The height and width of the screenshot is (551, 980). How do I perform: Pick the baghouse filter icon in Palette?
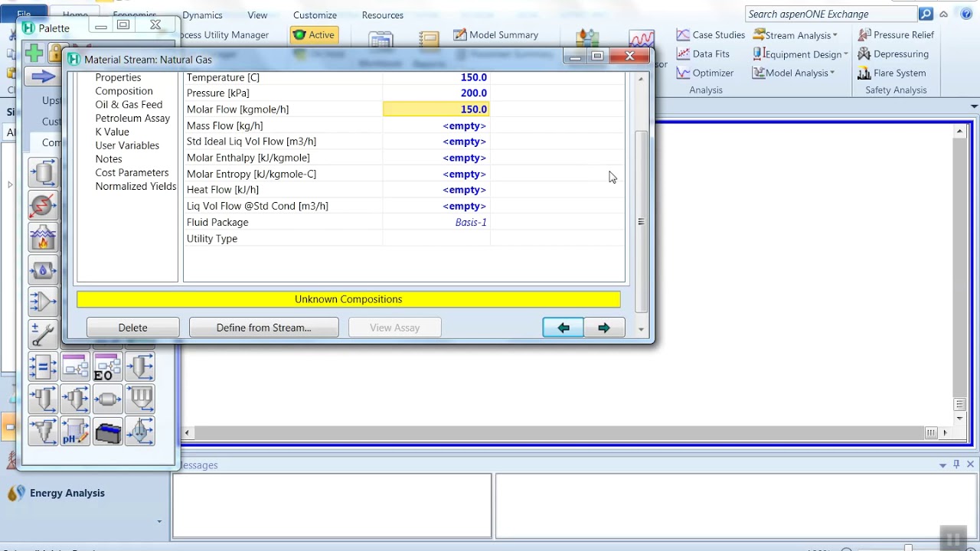click(x=139, y=399)
